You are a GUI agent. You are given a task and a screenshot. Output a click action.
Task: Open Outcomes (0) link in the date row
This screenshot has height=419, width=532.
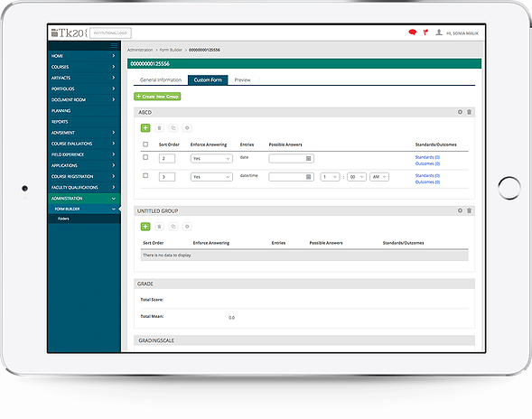tap(427, 163)
